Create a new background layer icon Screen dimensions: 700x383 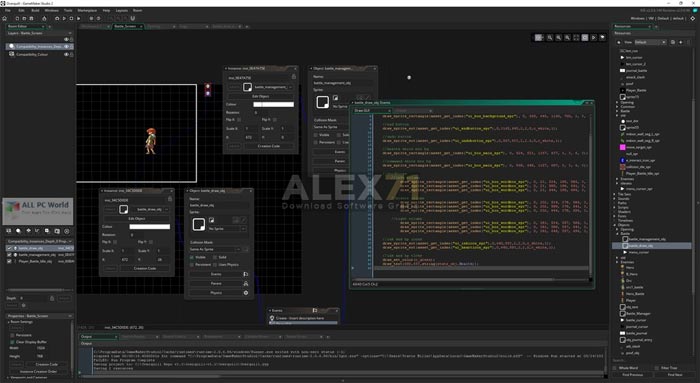pos(8,231)
